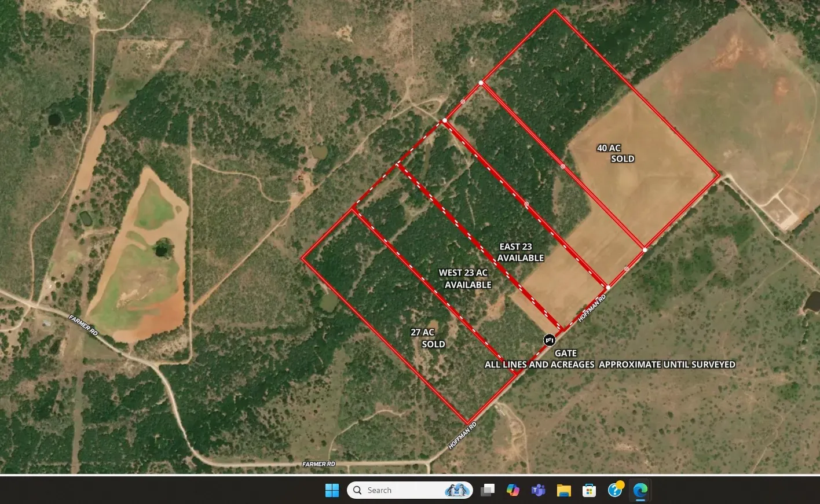820x504 pixels.
Task: Click the gate marker icon on map
Action: tap(549, 340)
